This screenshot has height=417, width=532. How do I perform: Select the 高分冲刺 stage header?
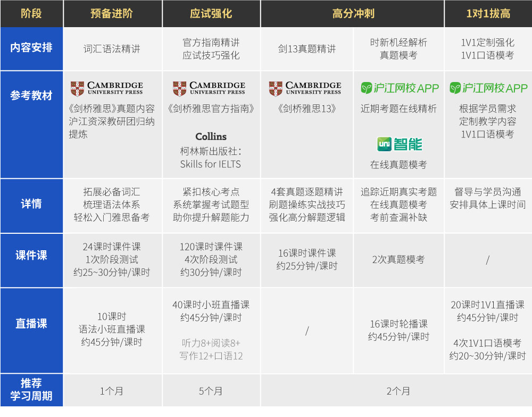pyautogui.click(x=353, y=14)
